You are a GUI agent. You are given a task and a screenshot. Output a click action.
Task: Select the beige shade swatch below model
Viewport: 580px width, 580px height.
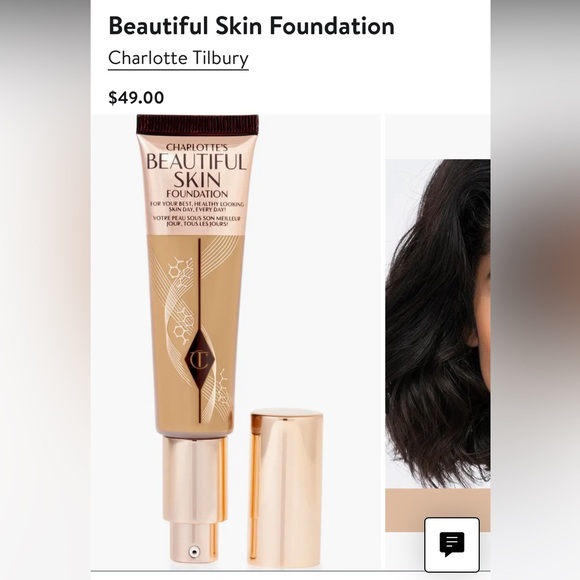coord(438,510)
